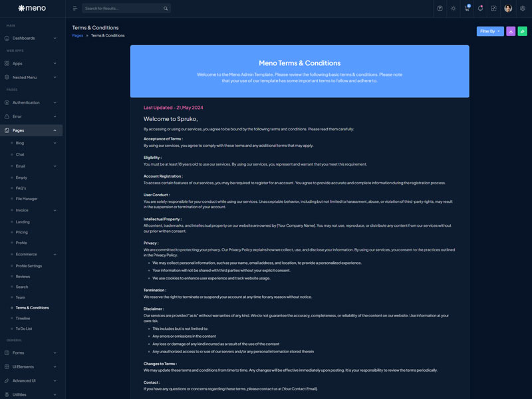Click the green share button
Viewport: 532px width, 399px height.
pos(522,31)
